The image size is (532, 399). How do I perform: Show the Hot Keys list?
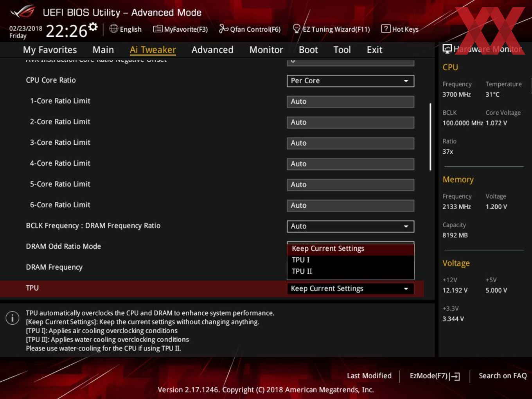(400, 29)
